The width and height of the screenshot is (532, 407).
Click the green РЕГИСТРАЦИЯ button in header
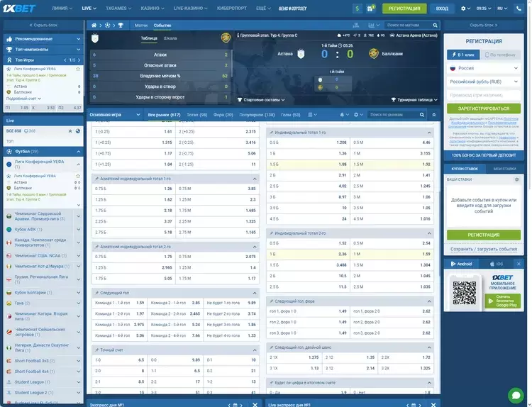coord(404,9)
